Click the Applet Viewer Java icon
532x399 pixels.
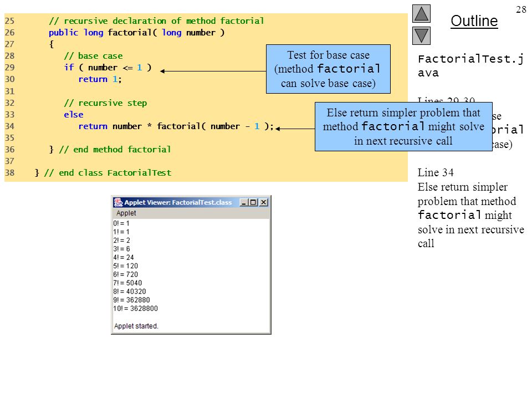tap(118, 202)
